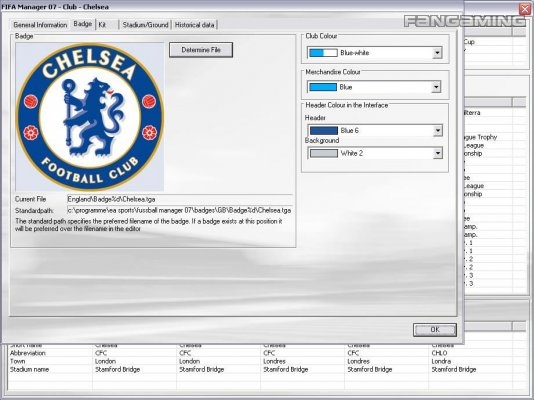Click the Badge tab
This screenshot has height=400, width=534.
coord(83,24)
